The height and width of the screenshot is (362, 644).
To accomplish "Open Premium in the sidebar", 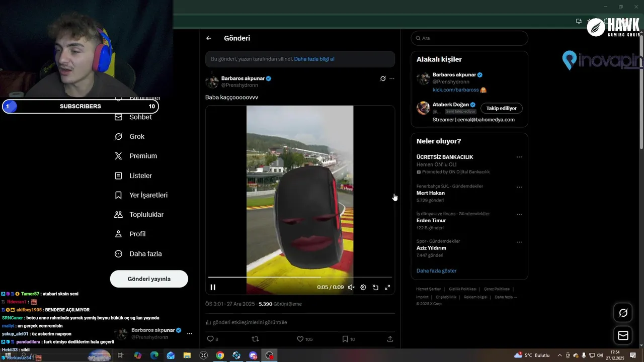I will (136, 156).
